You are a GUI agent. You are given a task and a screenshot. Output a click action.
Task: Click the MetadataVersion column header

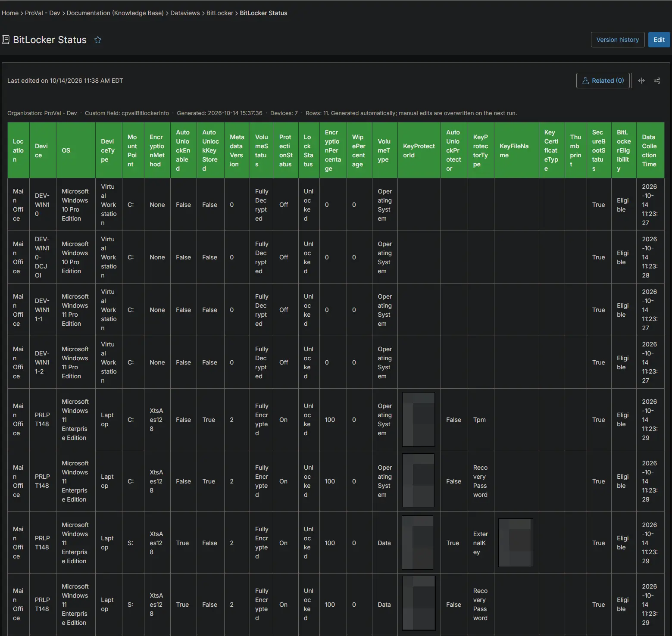click(237, 150)
